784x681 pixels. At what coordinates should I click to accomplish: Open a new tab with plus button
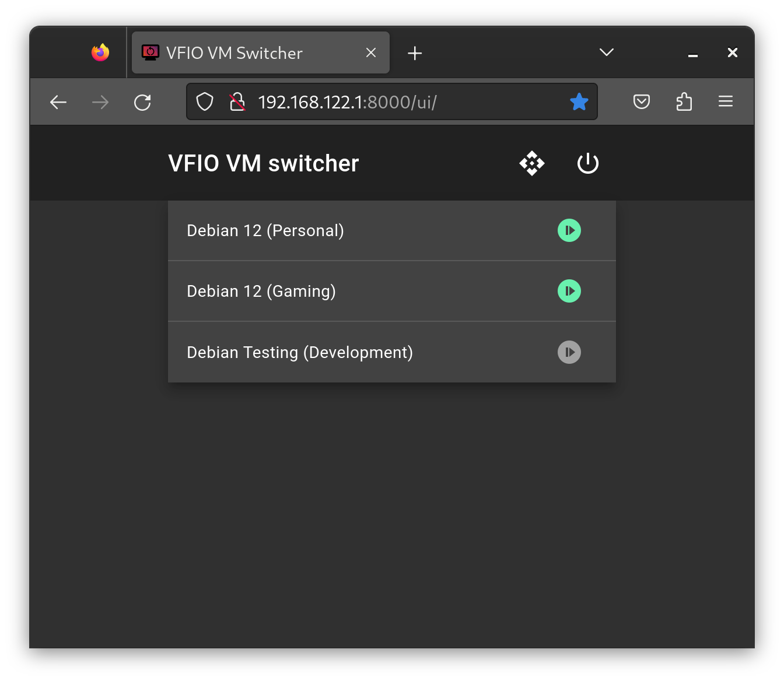415,53
